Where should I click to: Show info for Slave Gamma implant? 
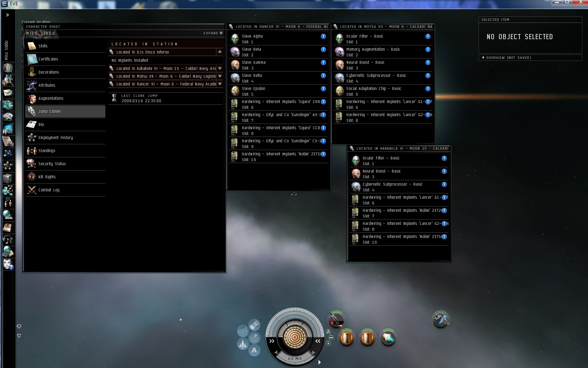coord(323,63)
